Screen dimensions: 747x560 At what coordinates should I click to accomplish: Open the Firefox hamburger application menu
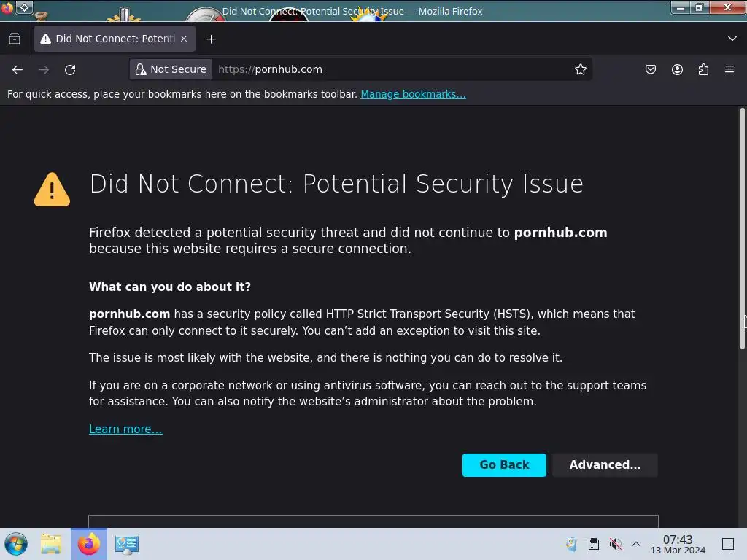729,69
